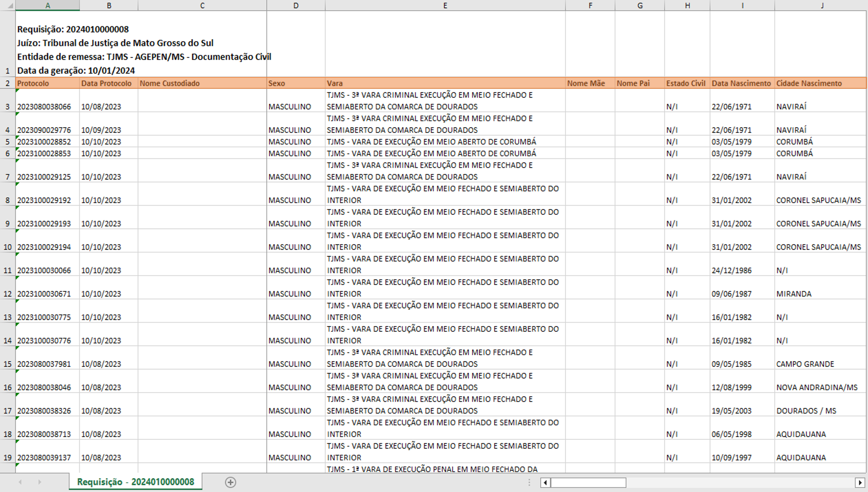This screenshot has height=492, width=868.
Task: Select the cell with protocol 2023080038066
Action: point(48,100)
